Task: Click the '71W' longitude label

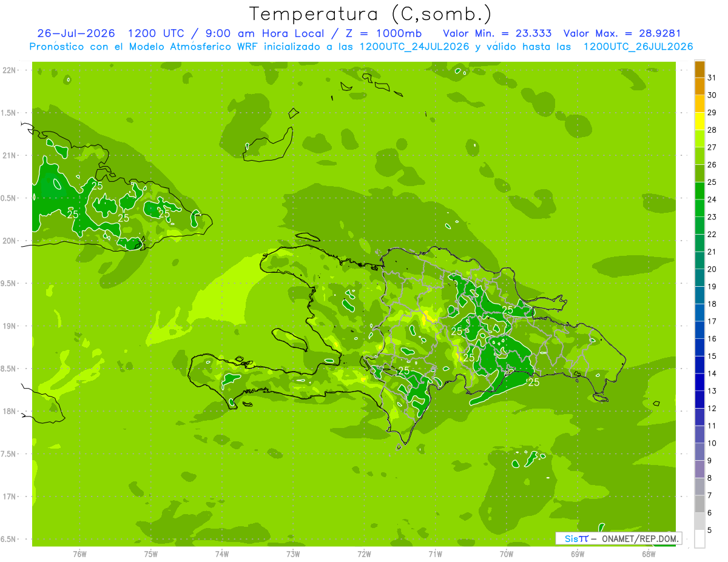Action: (x=435, y=554)
